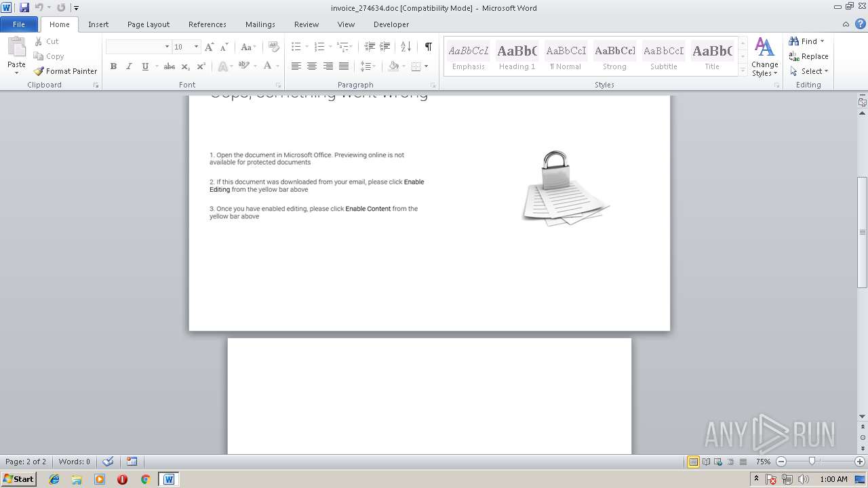Click the Bullets list icon
The width and height of the screenshot is (868, 488).
coord(296,47)
